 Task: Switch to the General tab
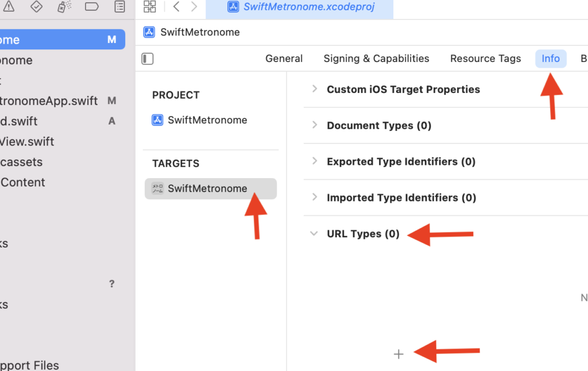click(x=284, y=59)
